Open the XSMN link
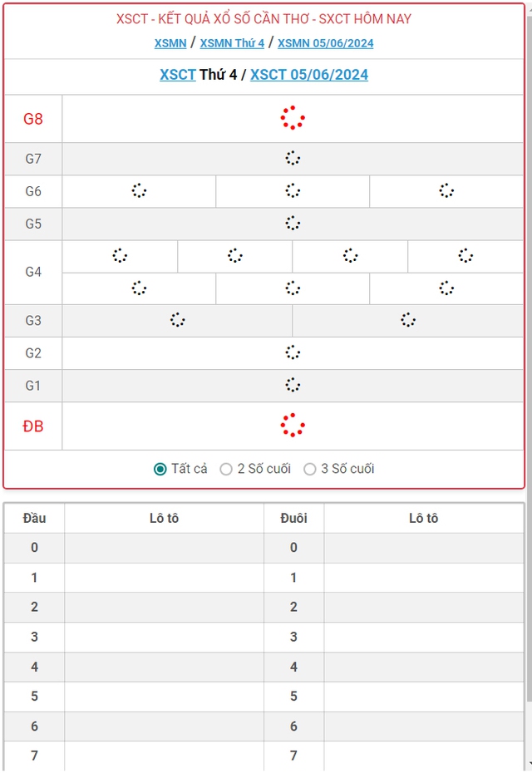532x783 pixels. pos(170,43)
